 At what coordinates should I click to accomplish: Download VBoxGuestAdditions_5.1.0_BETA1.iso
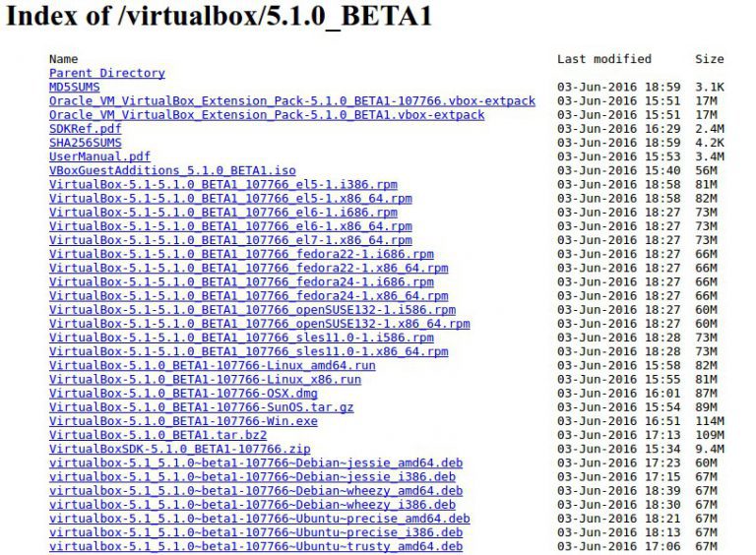click(x=172, y=171)
